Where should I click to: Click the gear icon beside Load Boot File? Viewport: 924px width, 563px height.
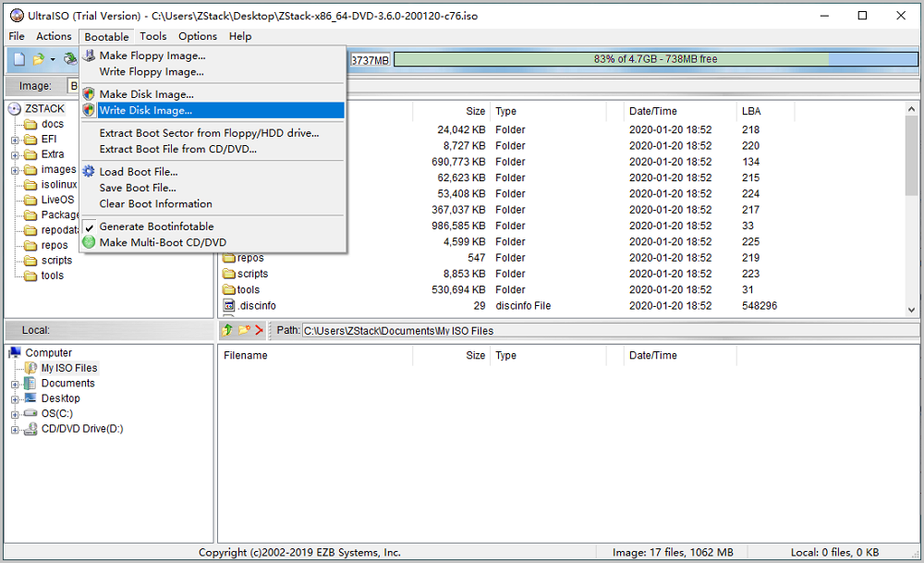tap(89, 172)
